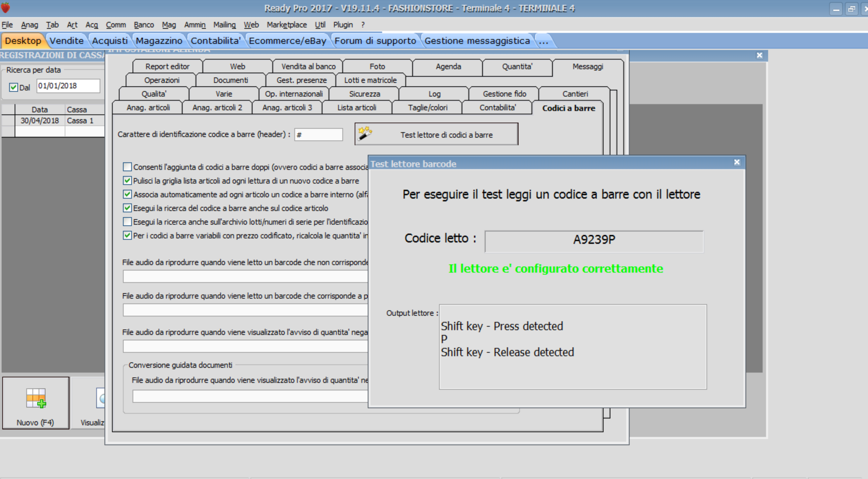Click the Test lettore di codici a barre button
The width and height of the screenshot is (868, 479).
(437, 134)
